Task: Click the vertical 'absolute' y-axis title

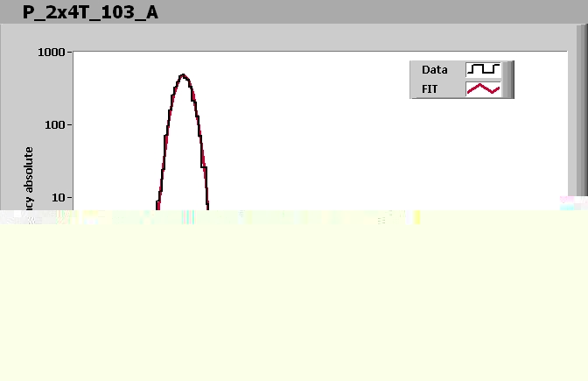Action: tap(29, 175)
